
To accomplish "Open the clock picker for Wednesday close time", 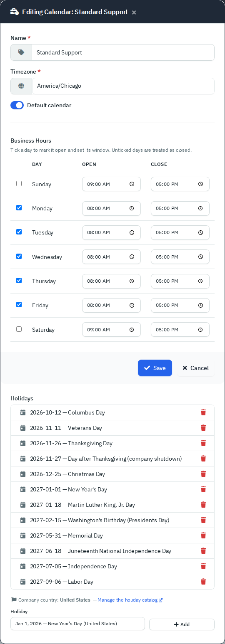I will [x=200, y=257].
